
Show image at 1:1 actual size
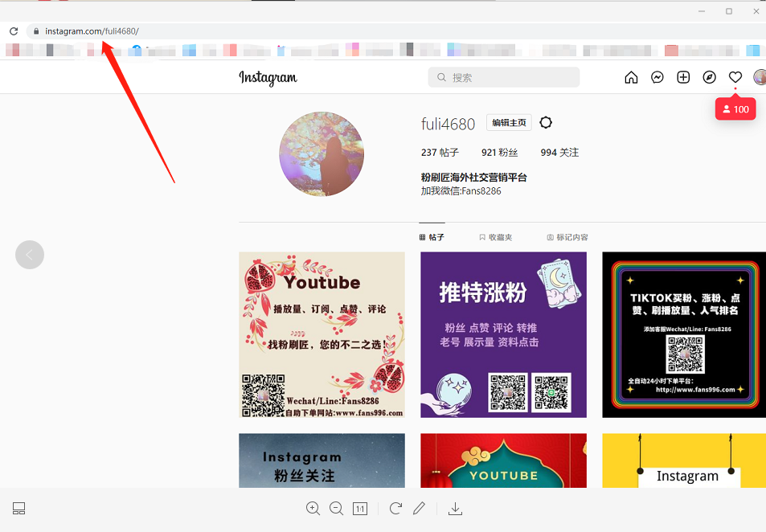[360, 509]
